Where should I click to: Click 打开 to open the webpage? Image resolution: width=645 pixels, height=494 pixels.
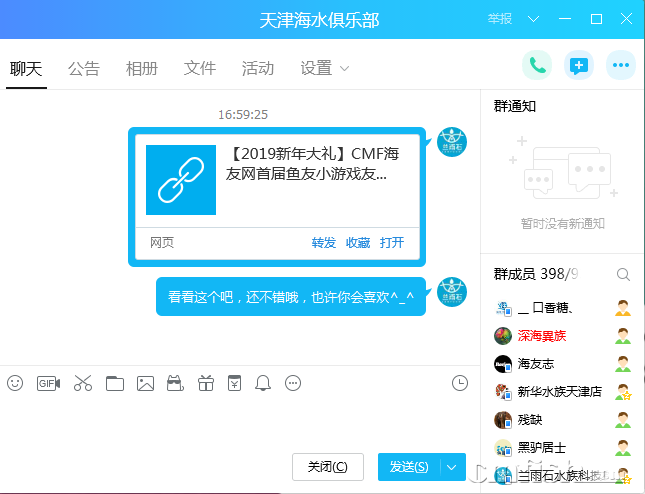[392, 243]
